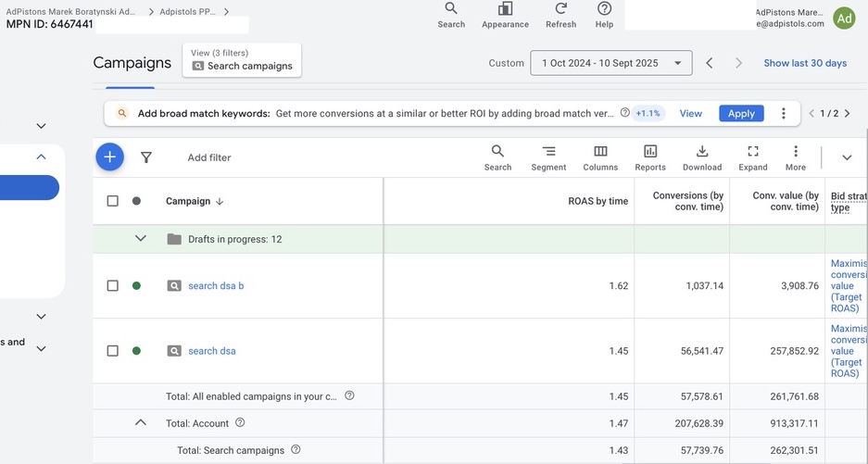The width and height of the screenshot is (868, 464).
Task: Check the search dsa b campaign checkbox
Action: click(x=112, y=285)
